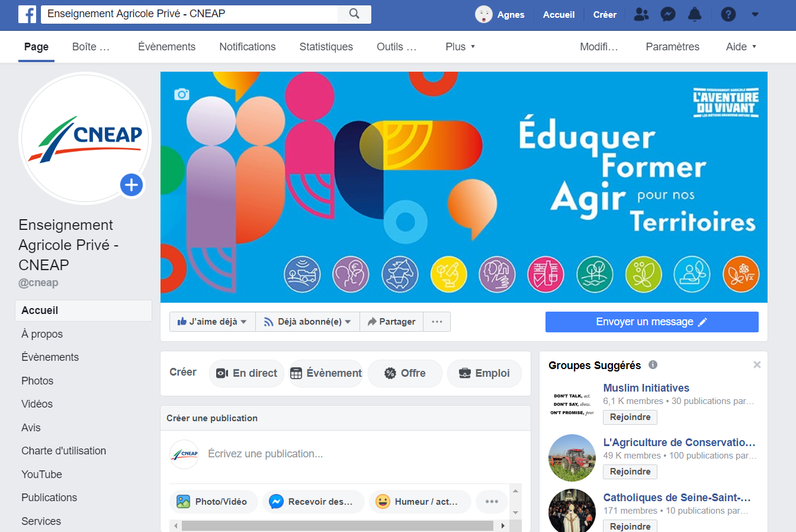This screenshot has width=796, height=532.
Task: Open the Messenger icon in top bar
Action: pyautogui.click(x=668, y=14)
